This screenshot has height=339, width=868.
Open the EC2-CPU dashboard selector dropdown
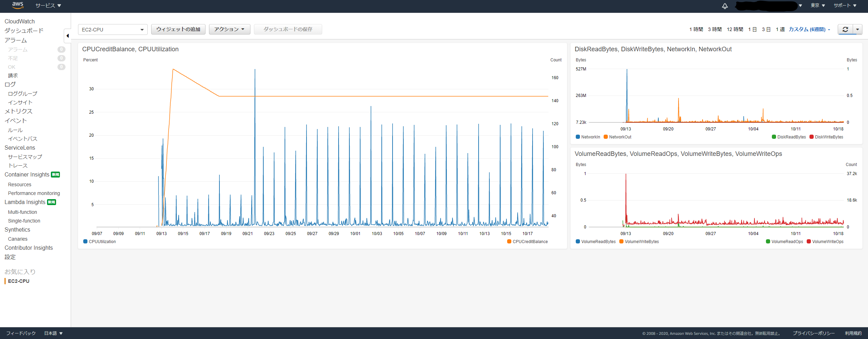click(113, 30)
